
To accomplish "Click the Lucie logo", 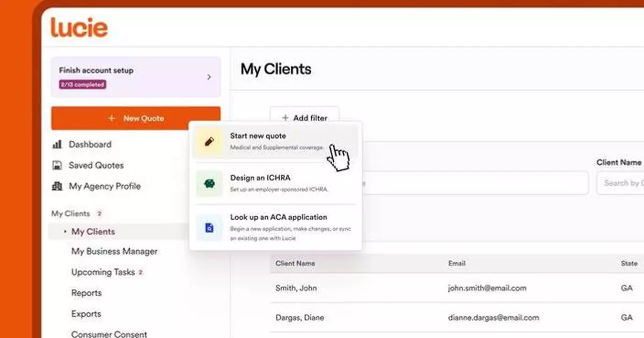I will tap(79, 27).
